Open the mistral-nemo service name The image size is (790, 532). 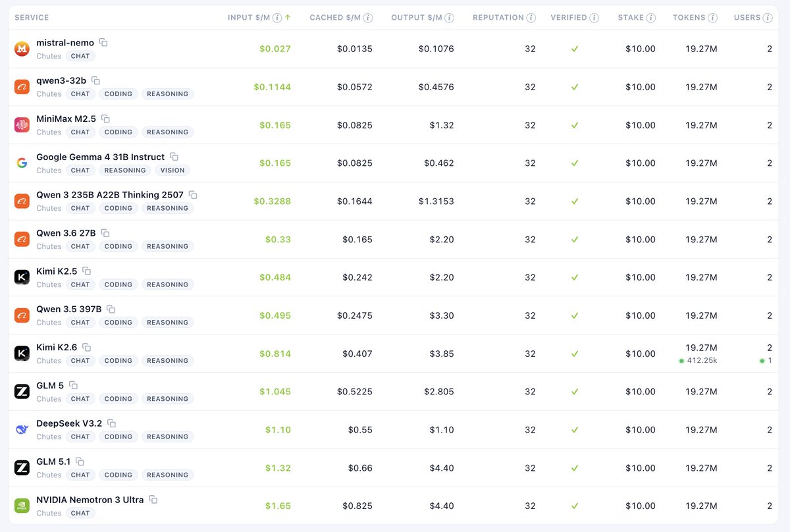click(x=65, y=43)
